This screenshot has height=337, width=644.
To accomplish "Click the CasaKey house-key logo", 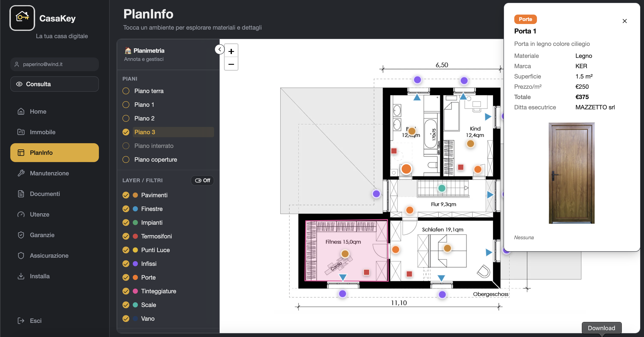I will tap(22, 18).
